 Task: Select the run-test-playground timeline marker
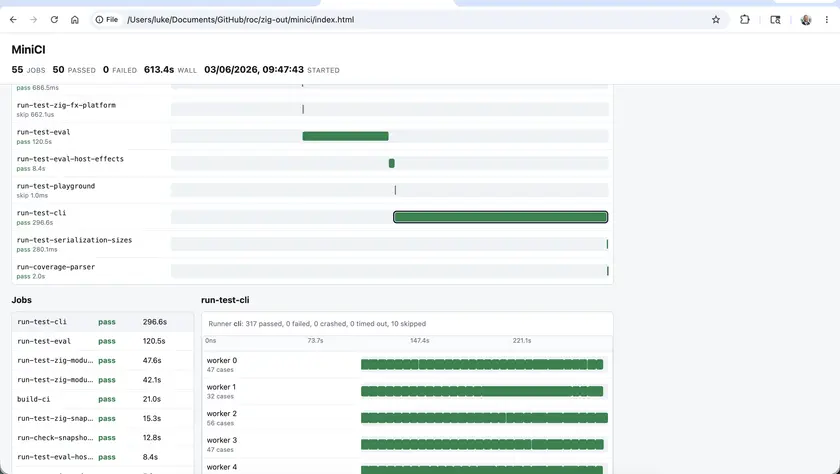point(395,190)
